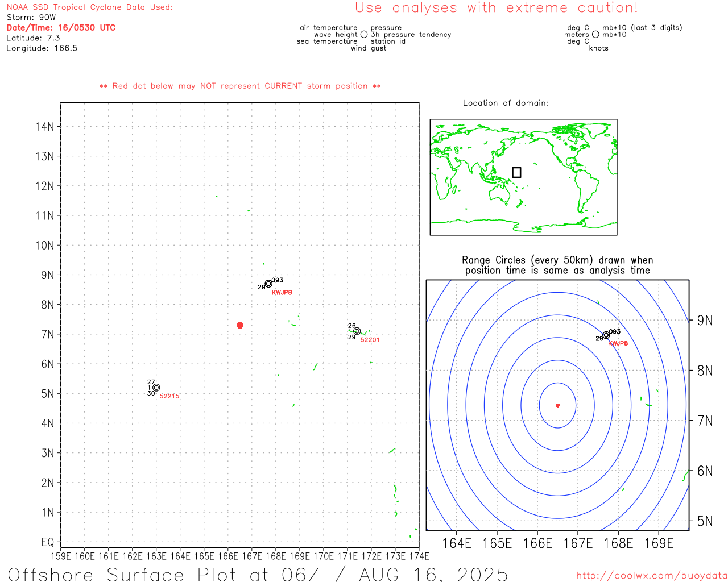Click the 174E longitude label

click(x=419, y=556)
